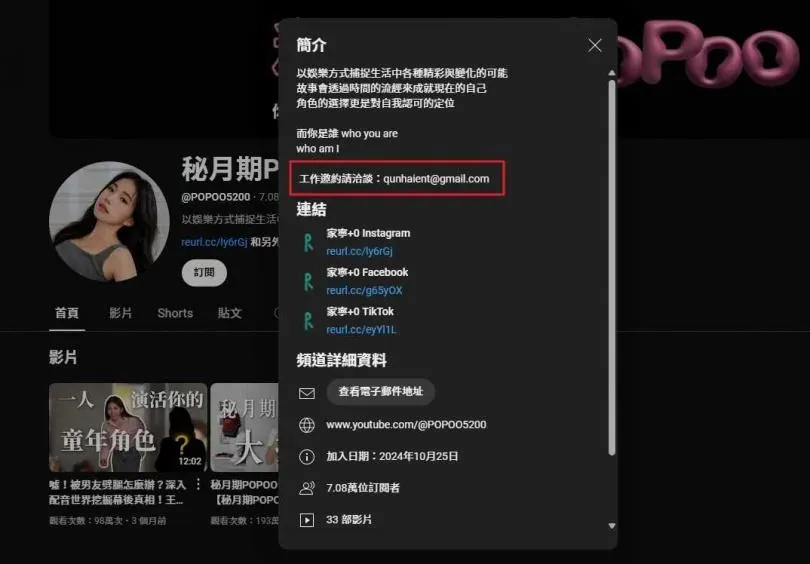
Task: Click the subscribers people icon
Action: point(307,488)
